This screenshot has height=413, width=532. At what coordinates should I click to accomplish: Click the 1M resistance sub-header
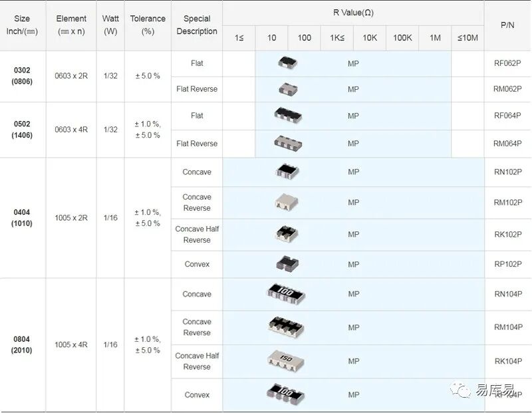pyautogui.click(x=435, y=38)
